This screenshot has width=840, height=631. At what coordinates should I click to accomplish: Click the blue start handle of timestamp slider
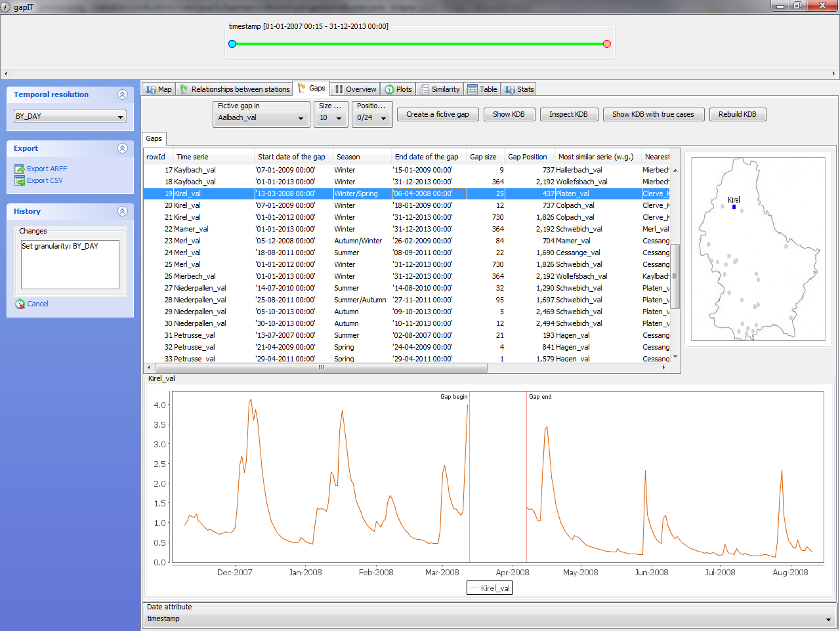click(x=232, y=44)
